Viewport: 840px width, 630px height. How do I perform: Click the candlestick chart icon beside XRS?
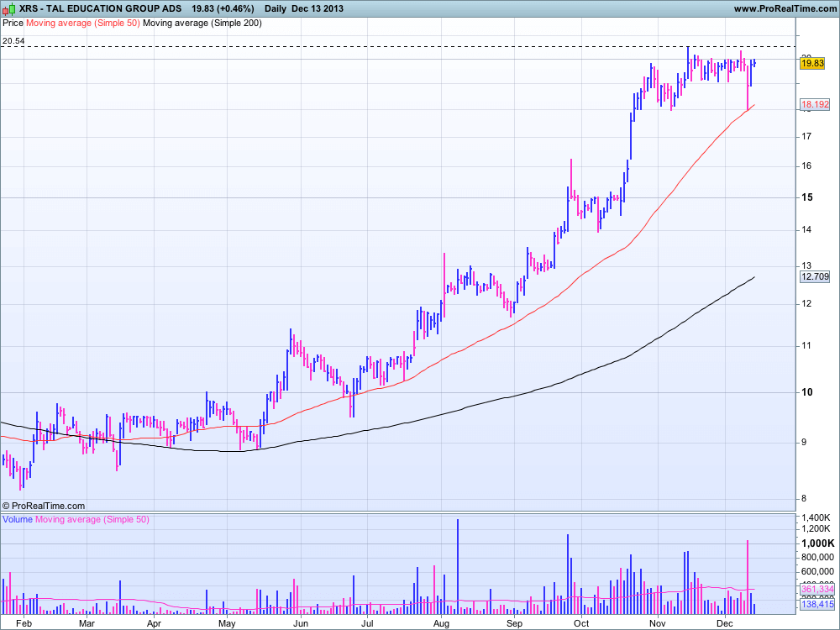[x=8, y=8]
